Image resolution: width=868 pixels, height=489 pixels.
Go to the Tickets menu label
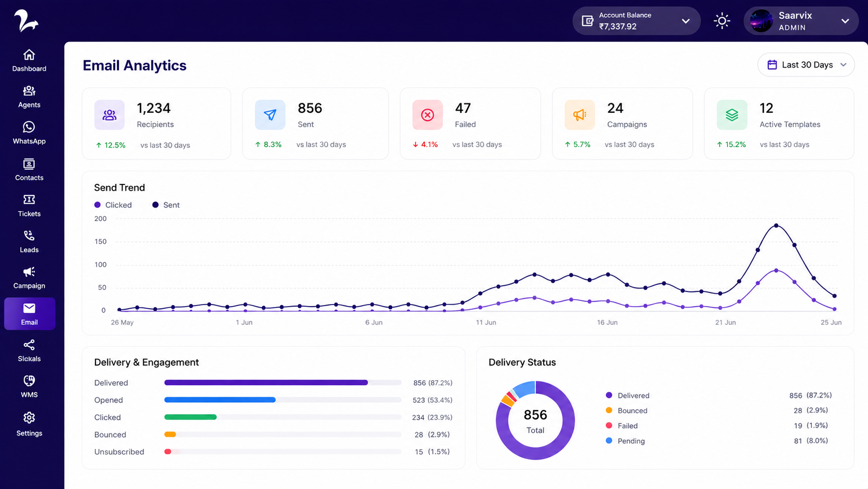[x=29, y=214]
